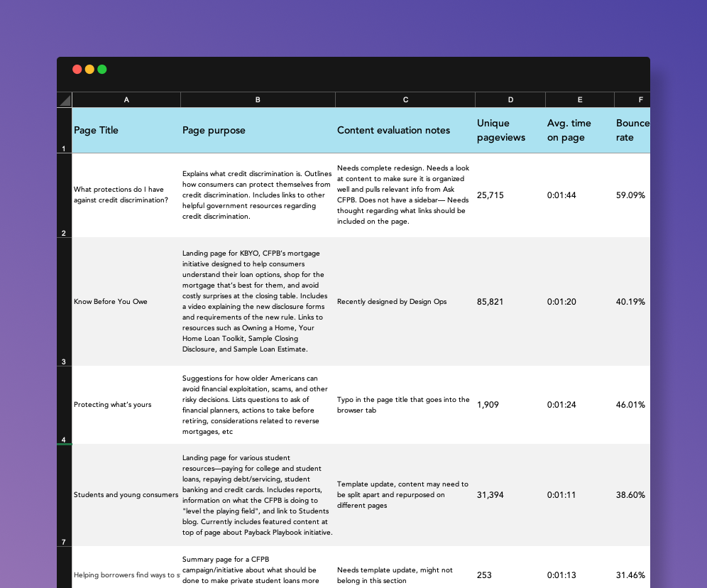Select column B header
This screenshot has height=588, width=707.
[x=258, y=99]
